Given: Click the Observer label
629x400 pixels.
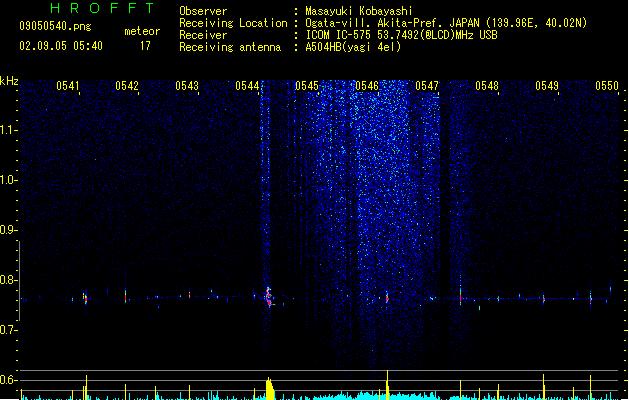Looking at the screenshot, I should (x=203, y=11).
